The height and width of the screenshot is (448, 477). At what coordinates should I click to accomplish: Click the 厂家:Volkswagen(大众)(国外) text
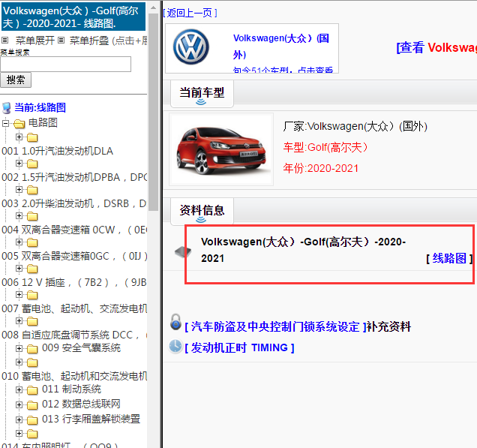coord(355,126)
